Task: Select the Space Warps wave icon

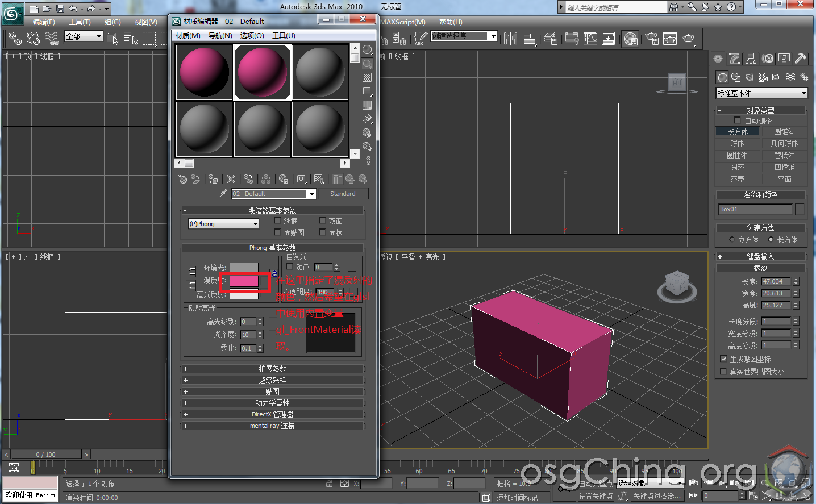Action: tap(790, 77)
